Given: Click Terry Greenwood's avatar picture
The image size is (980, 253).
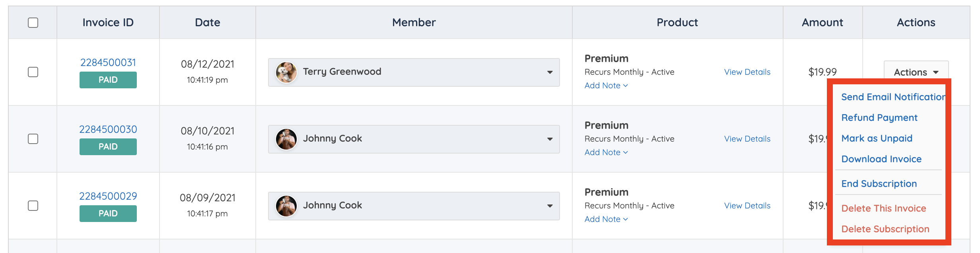Looking at the screenshot, I should pos(286,72).
